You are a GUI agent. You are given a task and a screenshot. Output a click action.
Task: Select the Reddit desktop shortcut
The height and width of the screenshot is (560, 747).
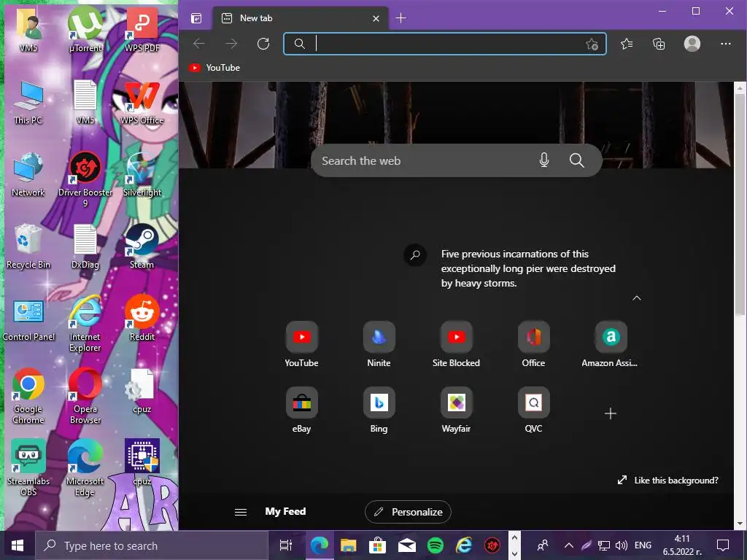pos(142,318)
